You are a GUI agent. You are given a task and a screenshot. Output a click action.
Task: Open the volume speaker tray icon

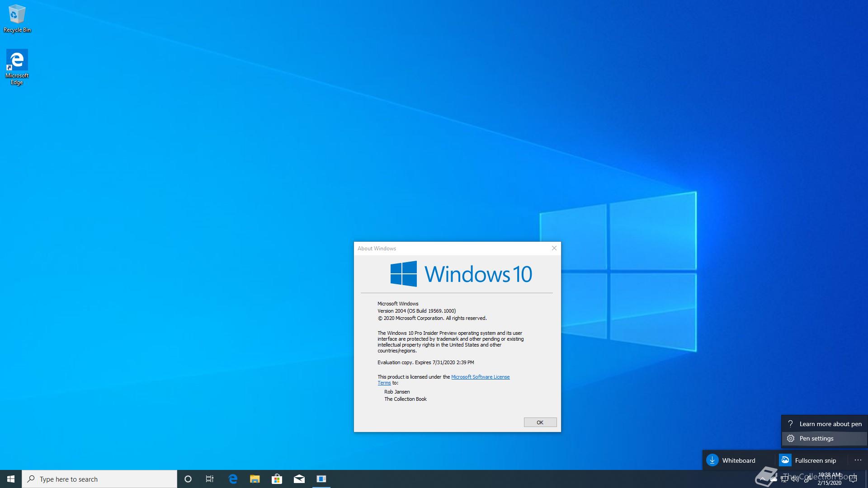[795, 479]
